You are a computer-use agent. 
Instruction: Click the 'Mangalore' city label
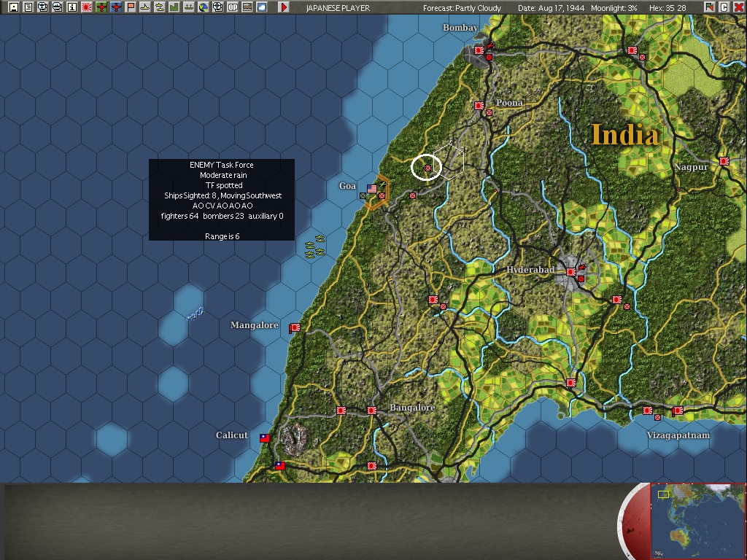click(255, 325)
